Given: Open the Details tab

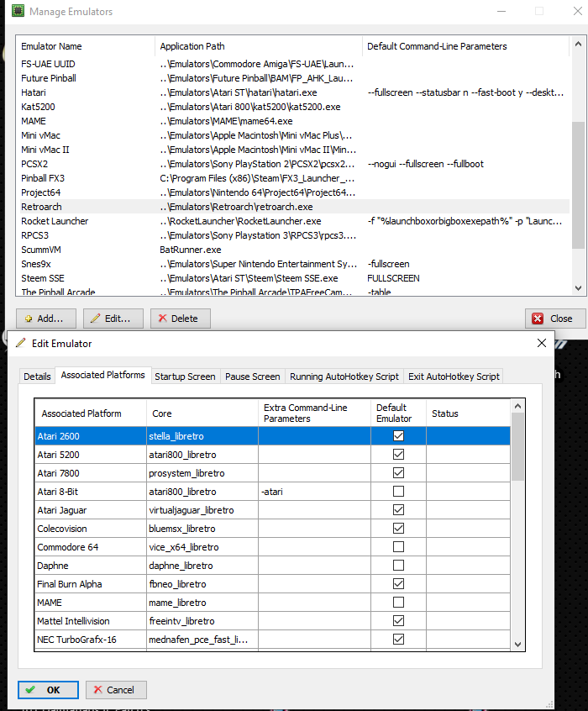Looking at the screenshot, I should pos(37,377).
